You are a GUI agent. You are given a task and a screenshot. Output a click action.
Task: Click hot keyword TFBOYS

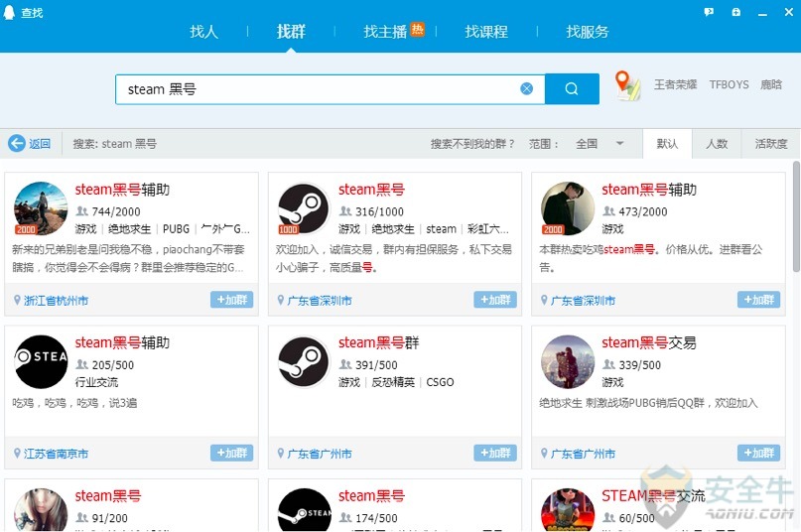(729, 84)
